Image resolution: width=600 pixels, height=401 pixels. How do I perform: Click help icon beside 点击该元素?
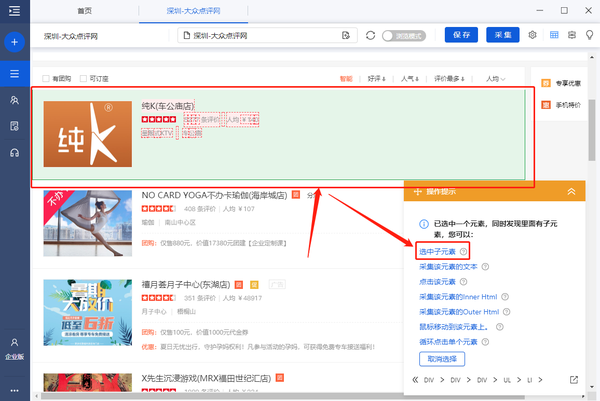point(463,282)
